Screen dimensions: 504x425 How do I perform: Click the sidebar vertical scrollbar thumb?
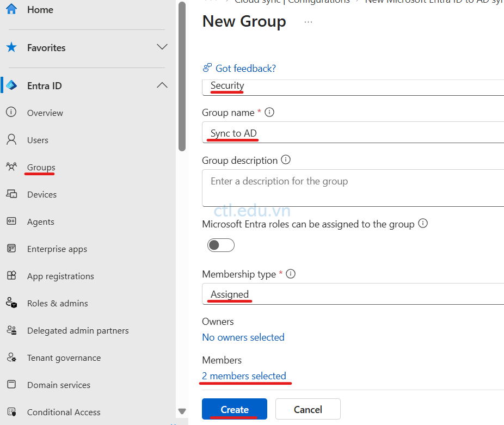pos(182,76)
